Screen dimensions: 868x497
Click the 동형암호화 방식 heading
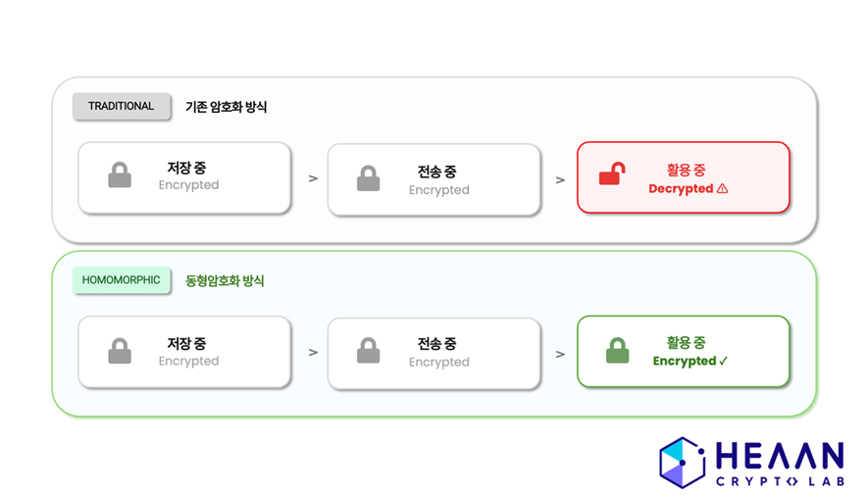pos(225,281)
